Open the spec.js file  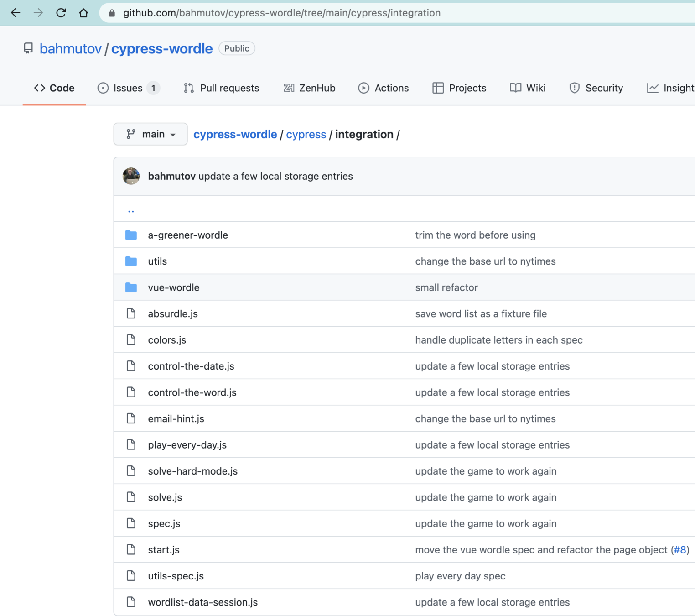[164, 523]
